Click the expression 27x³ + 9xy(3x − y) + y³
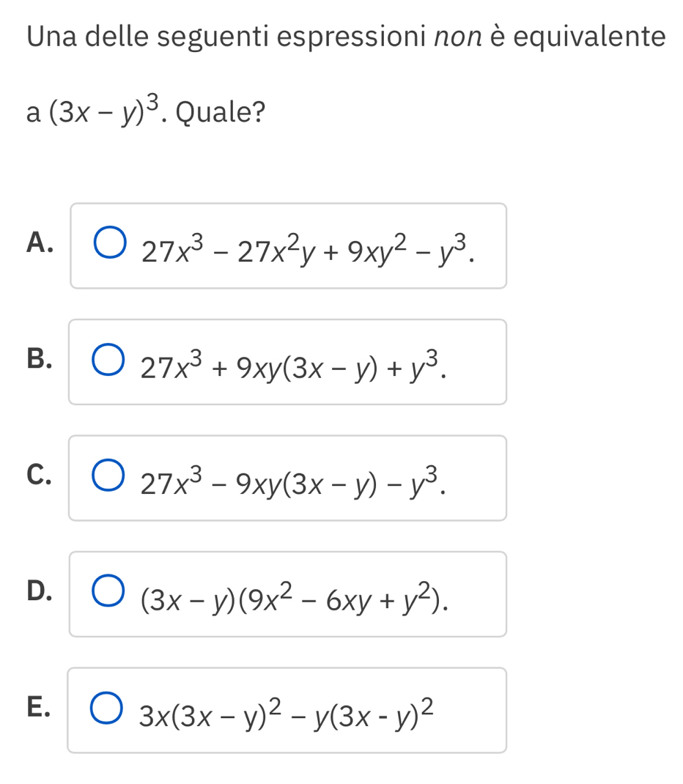Image resolution: width=683 pixels, height=784 pixels. point(293,366)
